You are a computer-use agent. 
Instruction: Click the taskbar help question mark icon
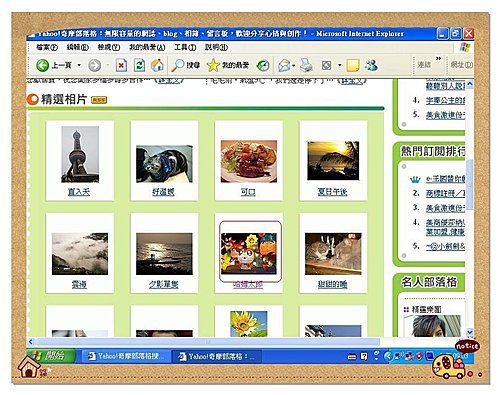point(364,357)
